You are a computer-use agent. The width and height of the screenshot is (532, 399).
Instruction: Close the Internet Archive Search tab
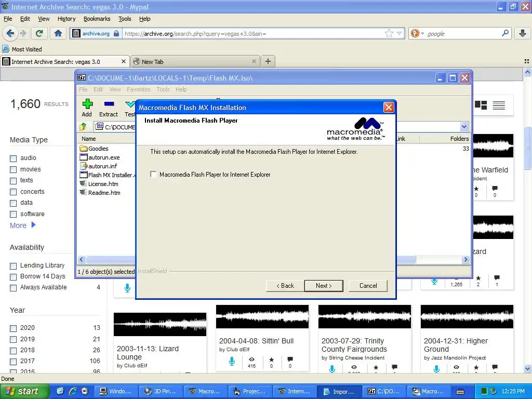(124, 61)
